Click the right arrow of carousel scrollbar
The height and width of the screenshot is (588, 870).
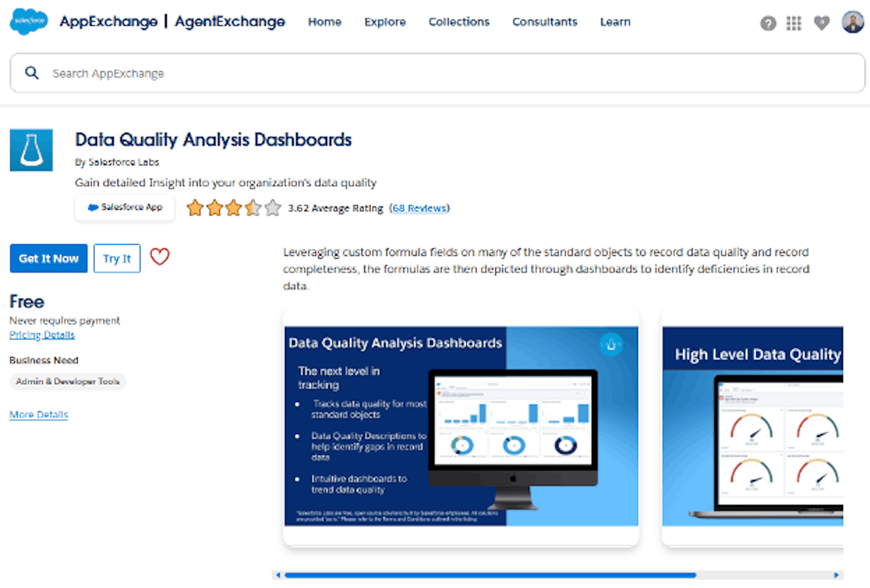point(836,575)
